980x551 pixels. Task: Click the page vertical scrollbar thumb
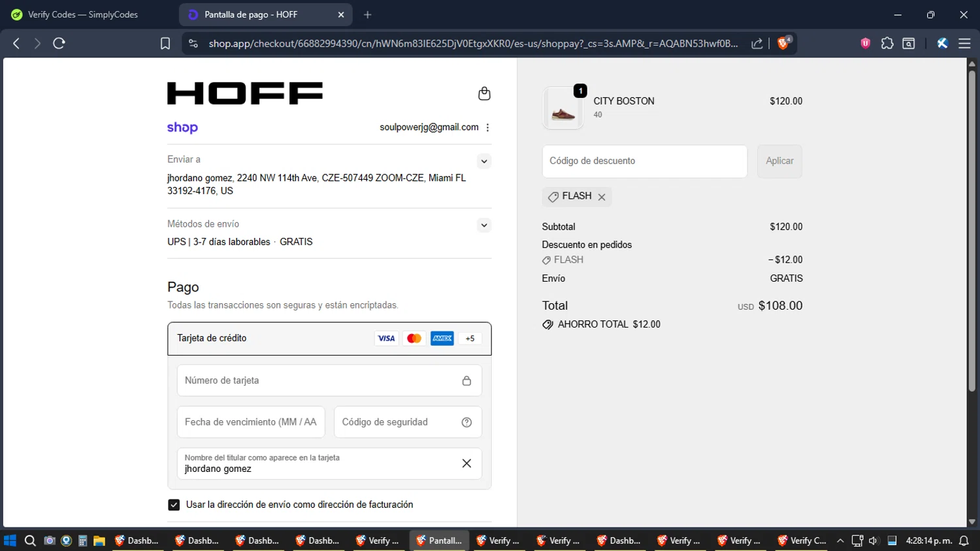(972, 231)
